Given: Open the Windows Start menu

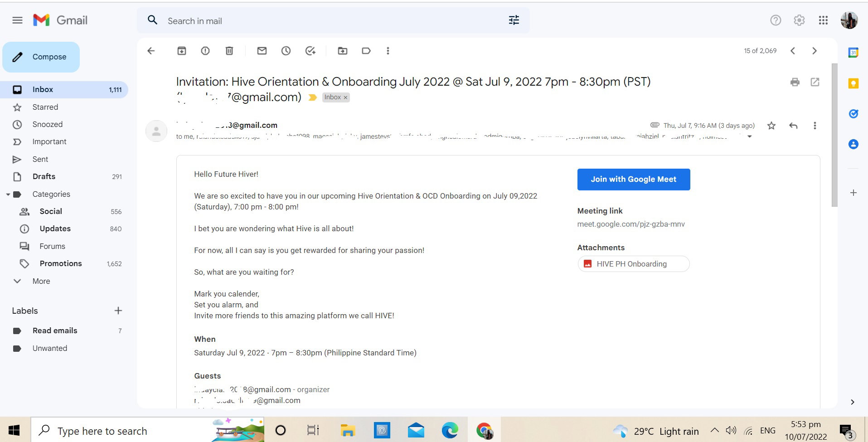Looking at the screenshot, I should [15, 430].
